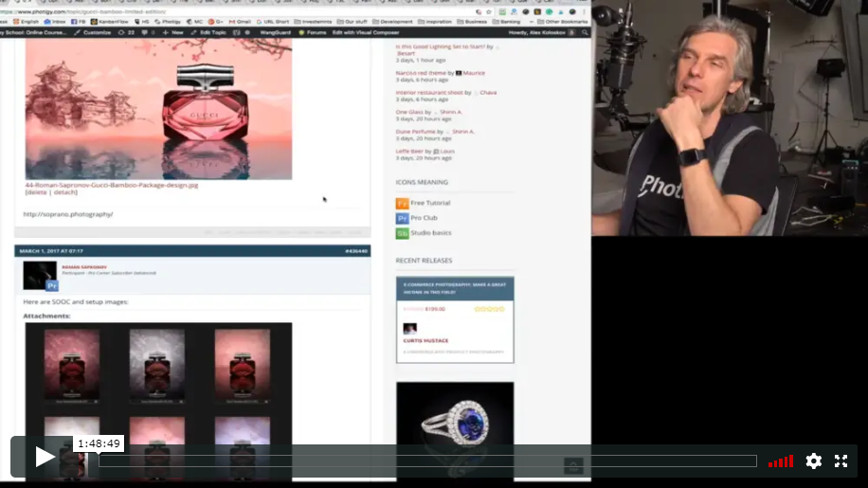The width and height of the screenshot is (868, 488).
Task: Click the back-to-top arrow button
Action: (573, 466)
